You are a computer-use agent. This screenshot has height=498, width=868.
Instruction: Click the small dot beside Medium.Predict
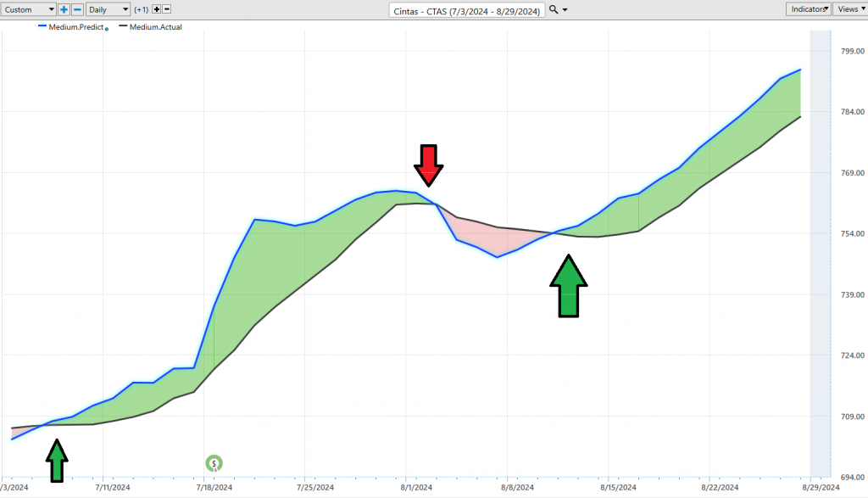coord(106,29)
